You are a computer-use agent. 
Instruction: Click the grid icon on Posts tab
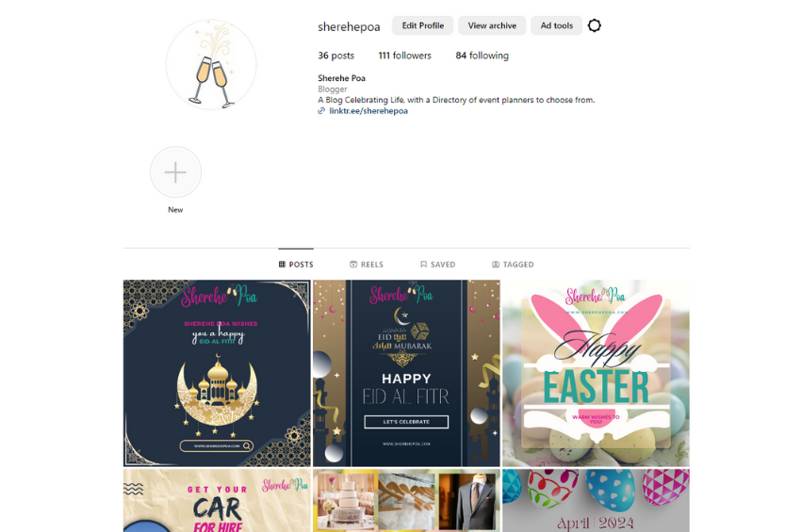282,265
